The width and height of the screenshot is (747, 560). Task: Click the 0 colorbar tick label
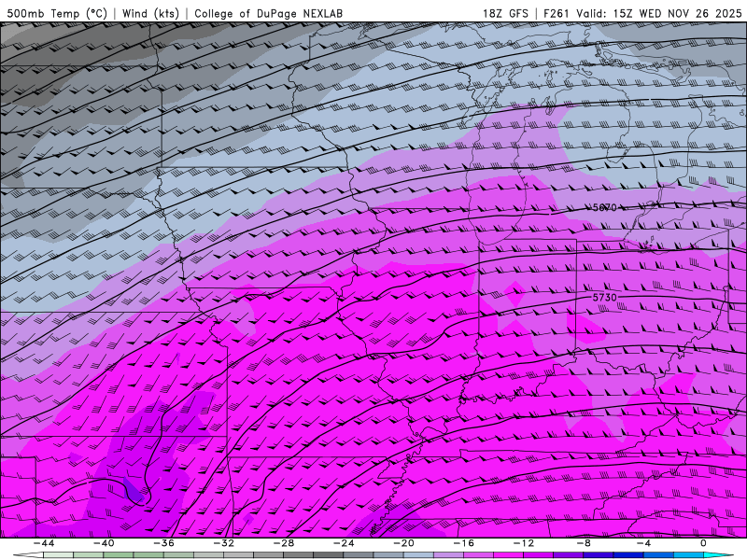pos(703,543)
